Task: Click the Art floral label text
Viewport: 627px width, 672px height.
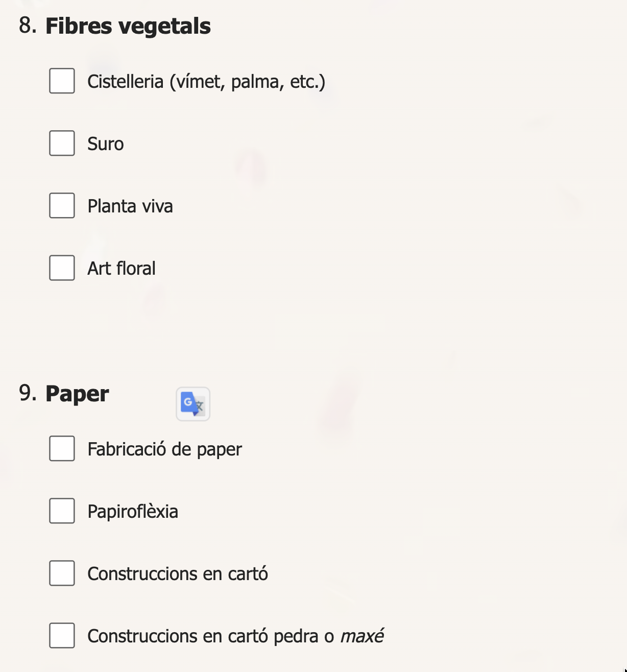Action: pos(122,269)
